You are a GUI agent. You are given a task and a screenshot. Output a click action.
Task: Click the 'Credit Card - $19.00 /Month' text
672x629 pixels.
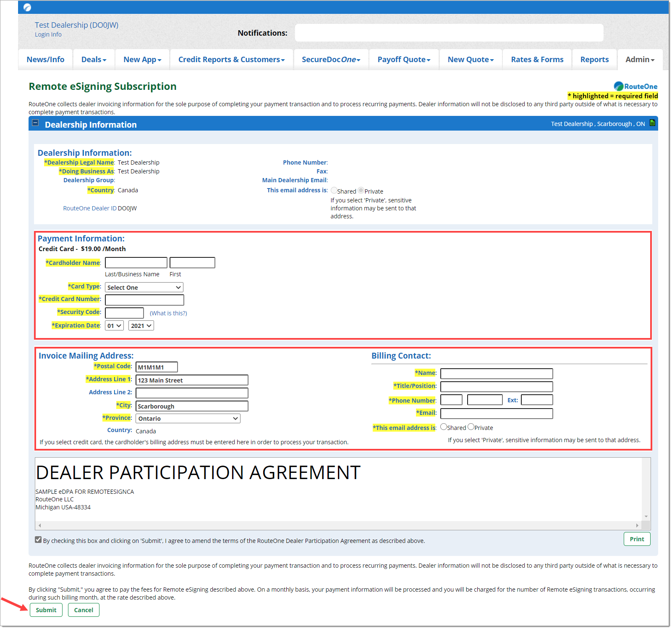[82, 249]
